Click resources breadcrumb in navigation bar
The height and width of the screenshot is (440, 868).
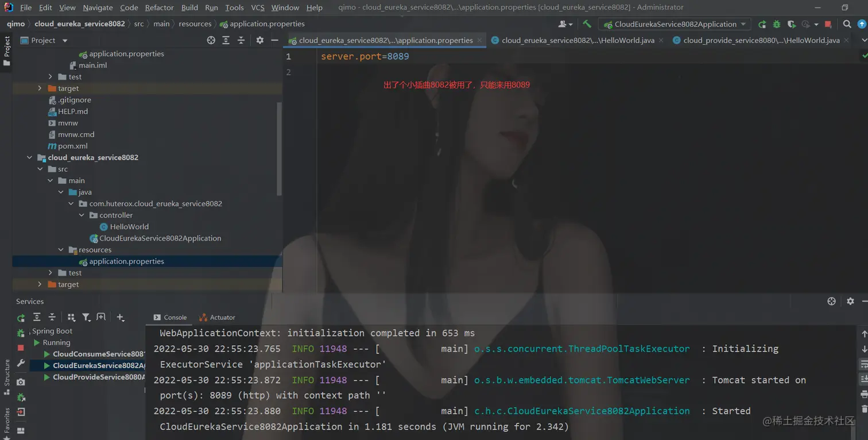[195, 24]
